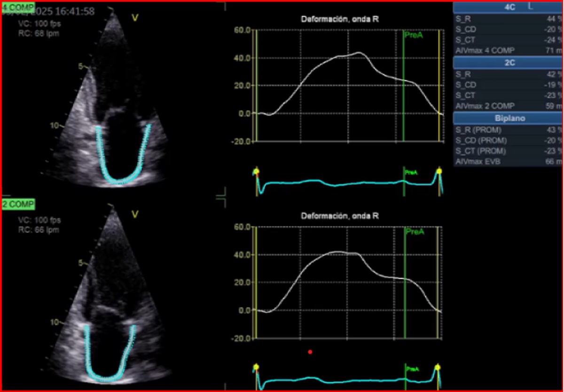Select the AIVmax 2 COMP row
The image size is (564, 392).
point(509,106)
